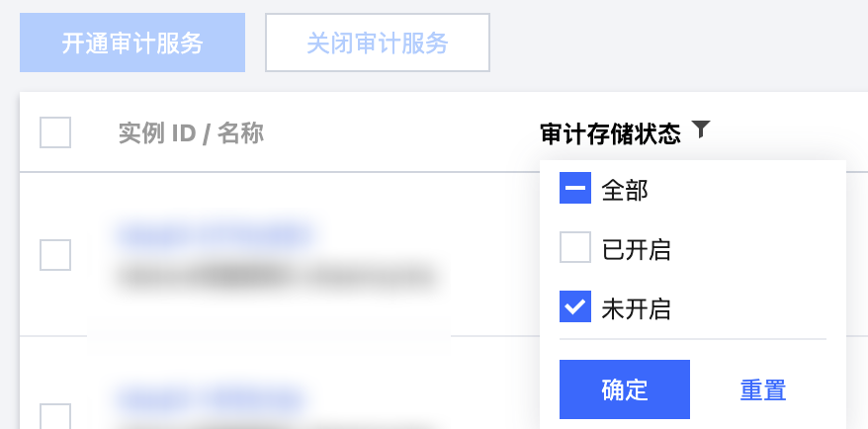The image size is (868, 429).
Task: Click the 审计存储状态 column header text
Action: tap(610, 132)
